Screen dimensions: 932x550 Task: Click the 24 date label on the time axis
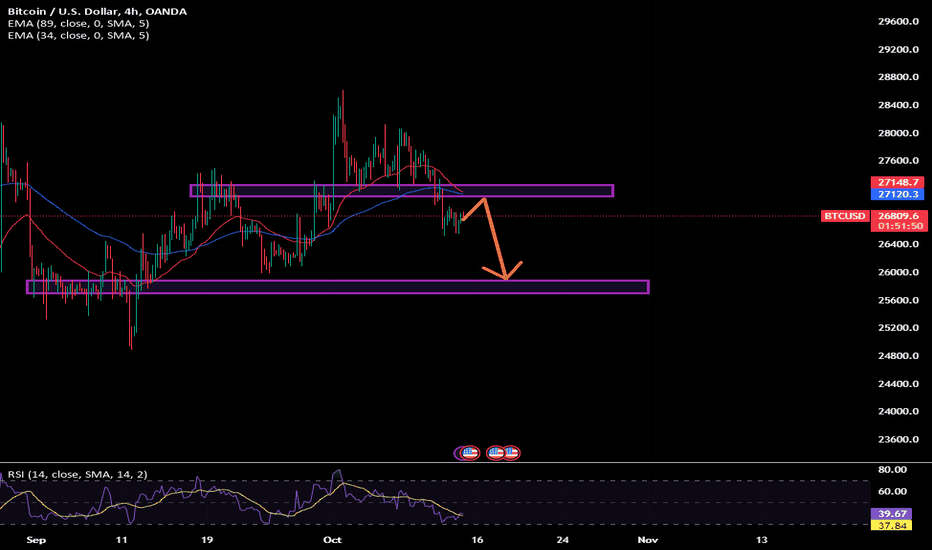pos(562,540)
